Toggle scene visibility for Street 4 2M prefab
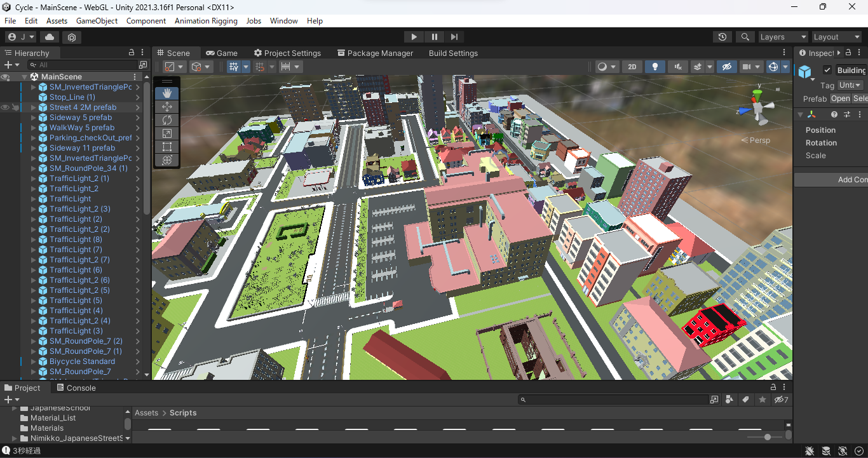Screen dimensions: 868x458 click(5, 107)
